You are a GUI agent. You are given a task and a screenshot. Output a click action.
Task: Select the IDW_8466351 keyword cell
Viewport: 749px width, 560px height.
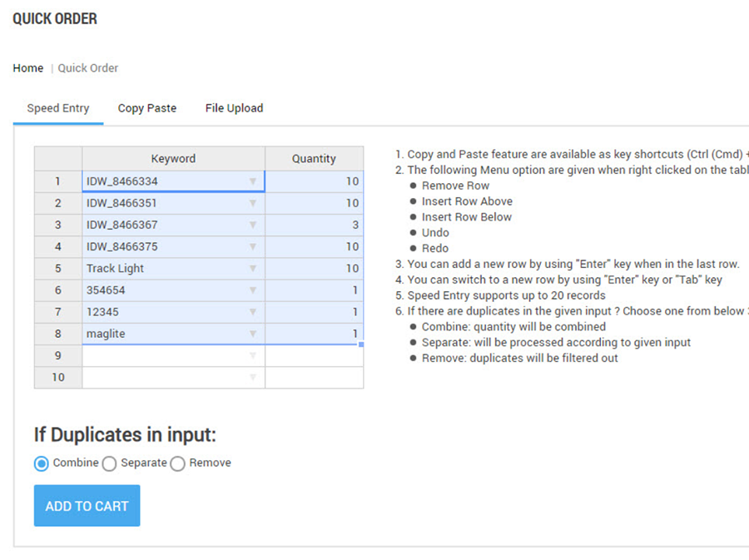point(173,203)
